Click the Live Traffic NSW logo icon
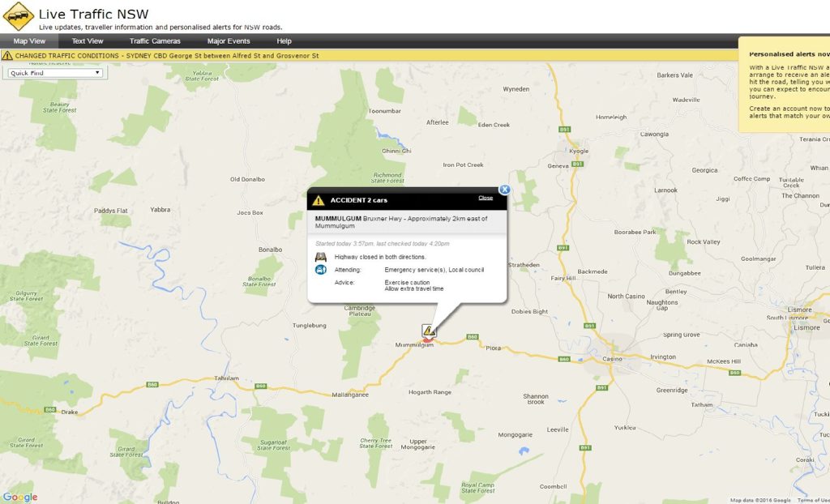Viewport: 830px width, 504px height. 19,16
